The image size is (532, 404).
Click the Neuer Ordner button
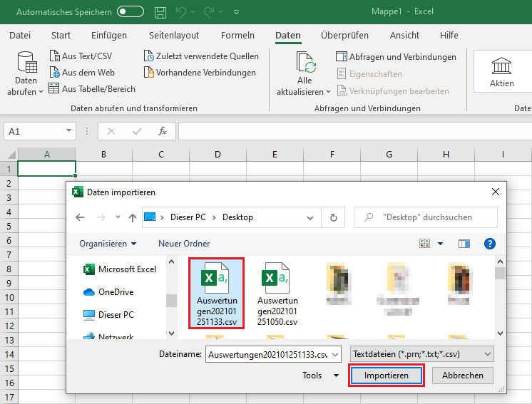click(184, 244)
